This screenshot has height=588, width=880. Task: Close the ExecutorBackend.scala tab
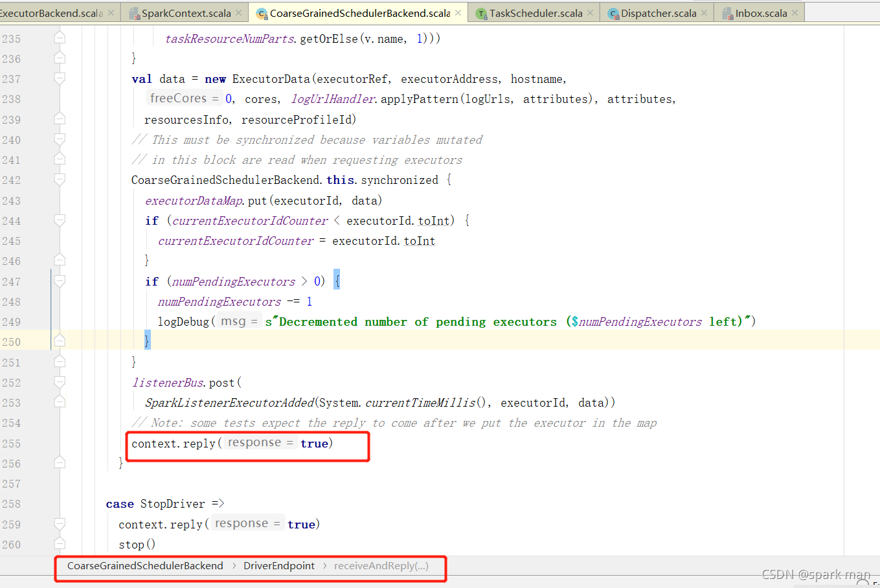[x=111, y=13]
